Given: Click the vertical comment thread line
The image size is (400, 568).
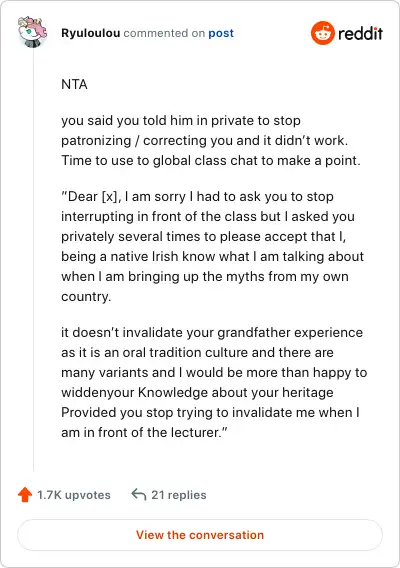Looking at the screenshot, I should [x=33, y=259].
